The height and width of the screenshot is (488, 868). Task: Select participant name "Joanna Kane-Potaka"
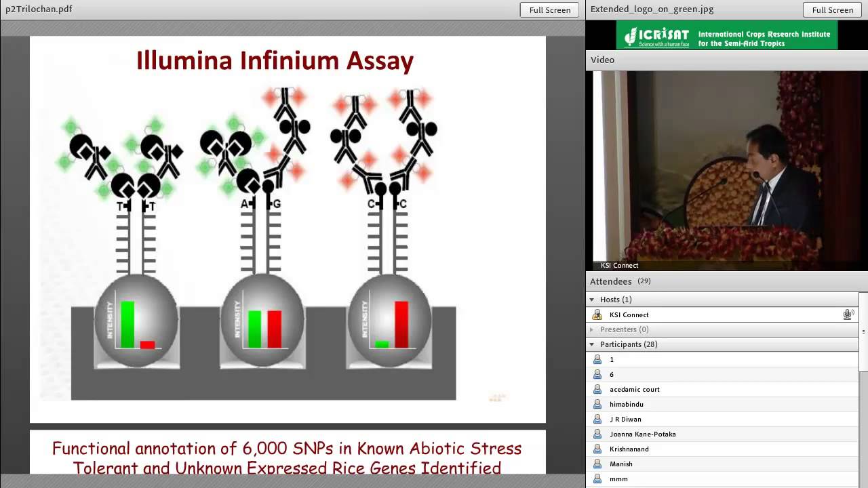[642, 434]
